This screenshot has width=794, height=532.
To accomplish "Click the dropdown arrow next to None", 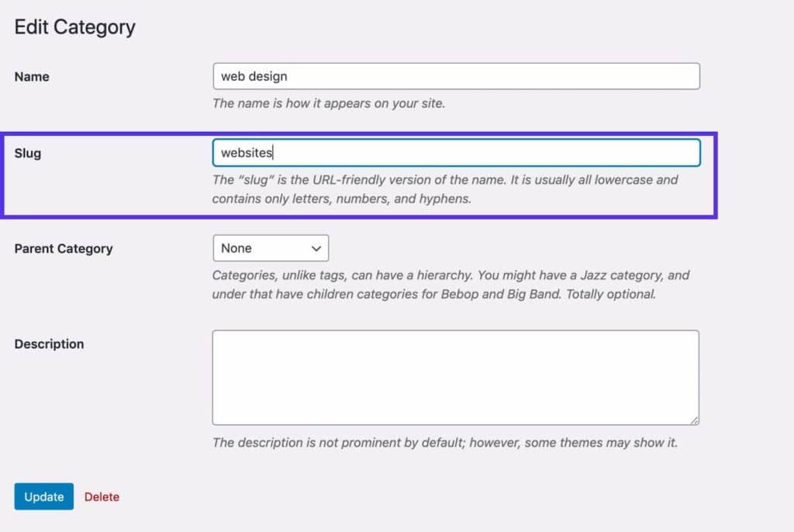I will coord(316,248).
